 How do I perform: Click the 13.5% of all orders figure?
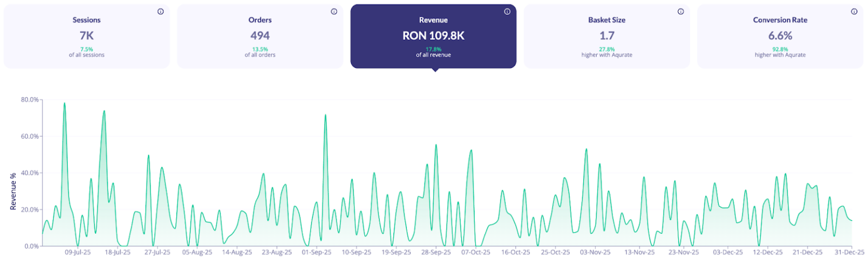coord(260,49)
